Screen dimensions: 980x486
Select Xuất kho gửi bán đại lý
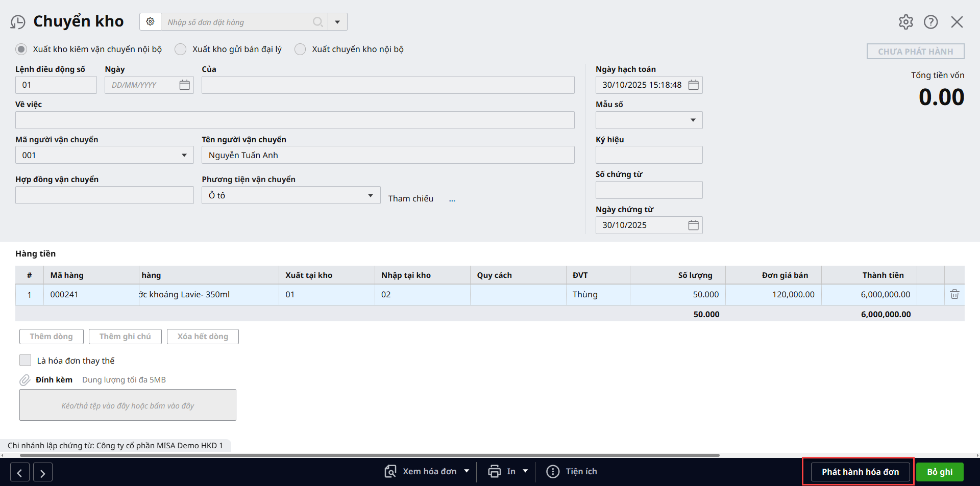click(x=181, y=49)
